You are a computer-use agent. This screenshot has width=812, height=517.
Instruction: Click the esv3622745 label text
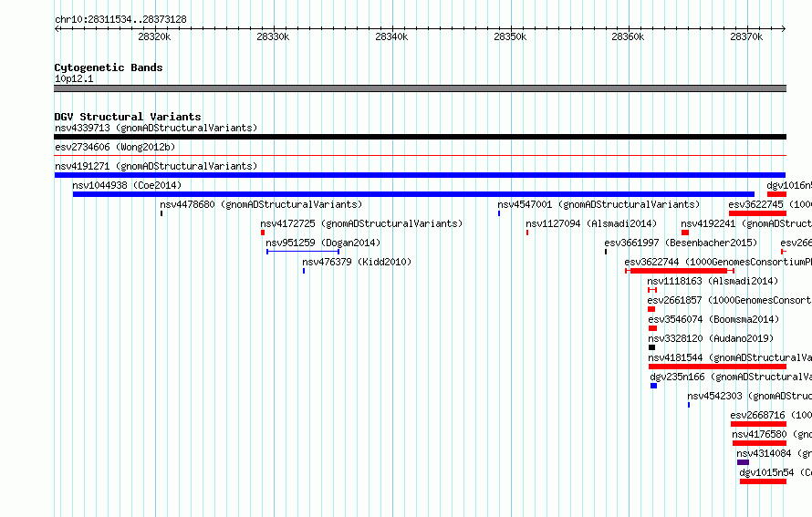(770, 204)
